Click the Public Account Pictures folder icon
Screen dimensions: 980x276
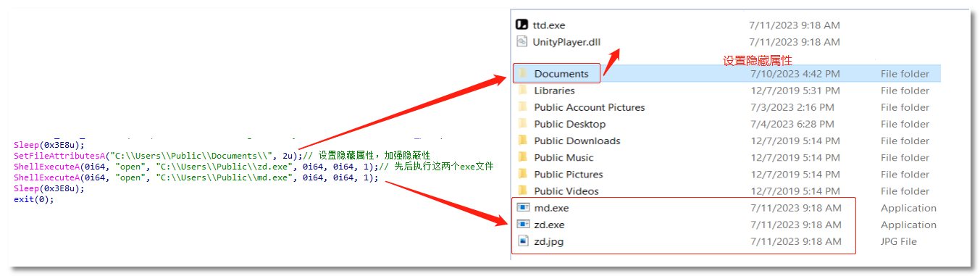coord(523,107)
